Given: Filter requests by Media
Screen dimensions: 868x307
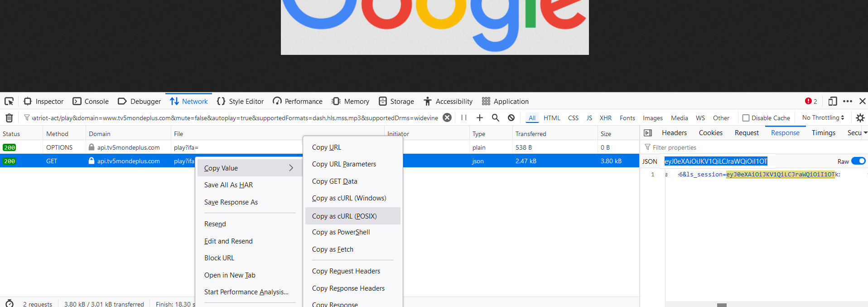Looking at the screenshot, I should (680, 118).
